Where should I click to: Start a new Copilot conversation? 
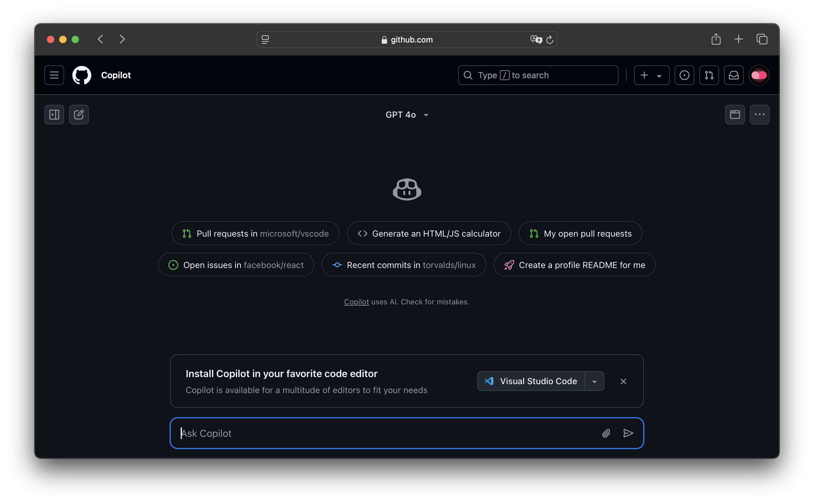pos(79,115)
